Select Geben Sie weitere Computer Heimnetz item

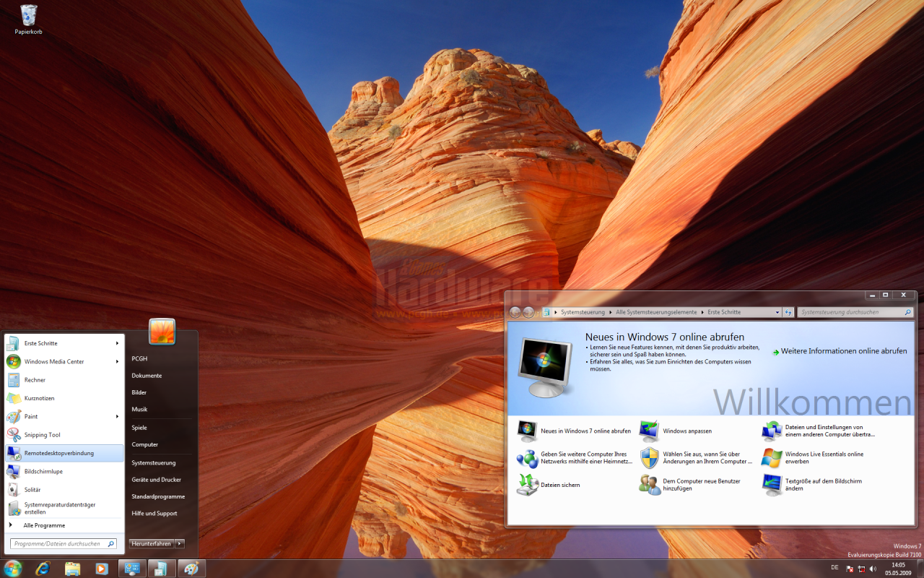click(575, 458)
